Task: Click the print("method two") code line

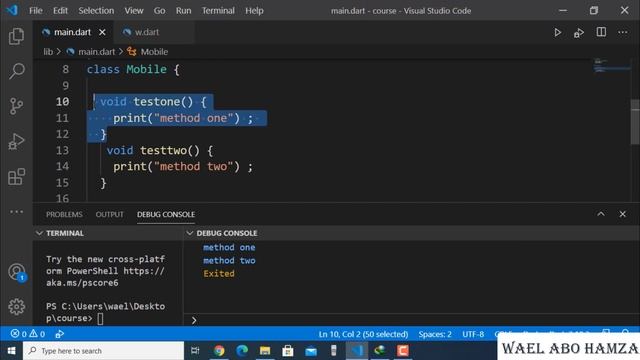Action: click(x=183, y=167)
